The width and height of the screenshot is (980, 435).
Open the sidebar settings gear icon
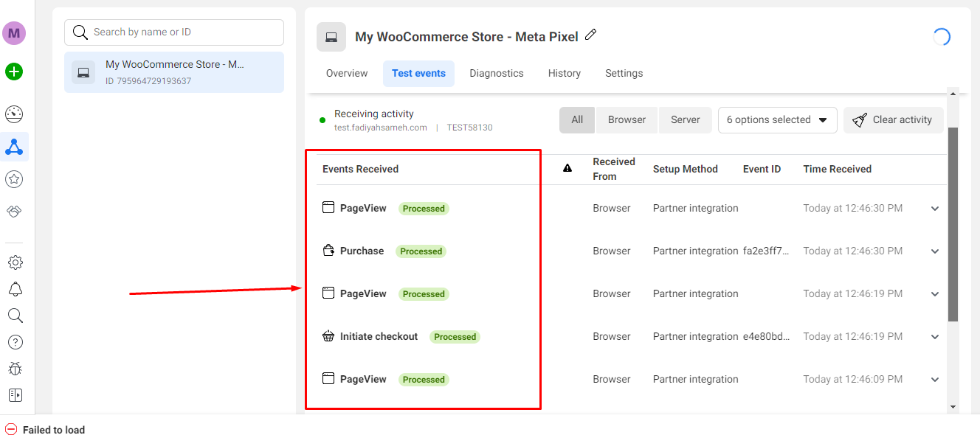click(x=15, y=262)
